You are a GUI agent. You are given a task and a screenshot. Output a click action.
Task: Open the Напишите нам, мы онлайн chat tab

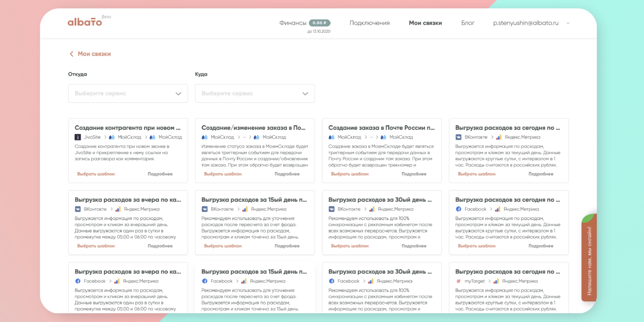589,258
